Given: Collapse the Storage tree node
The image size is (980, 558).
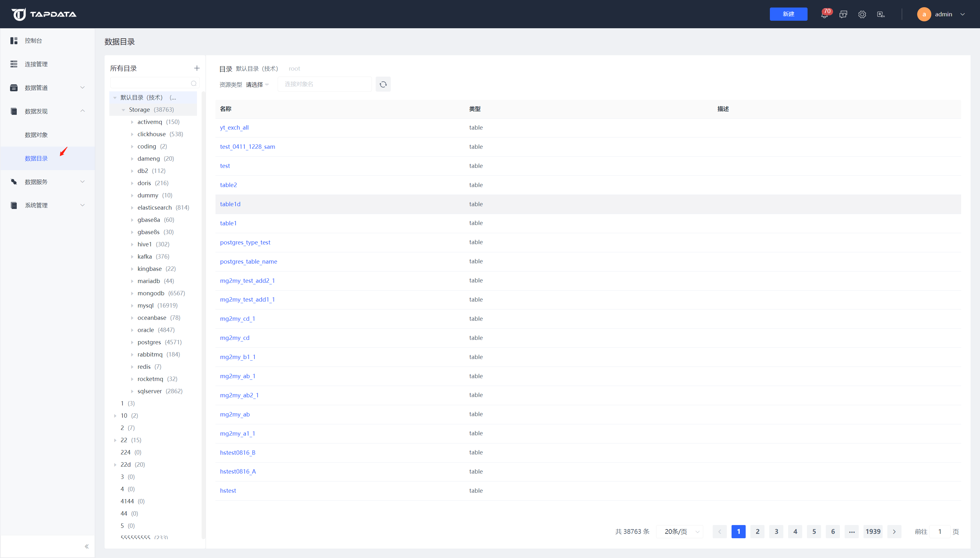Looking at the screenshot, I should pyautogui.click(x=123, y=110).
